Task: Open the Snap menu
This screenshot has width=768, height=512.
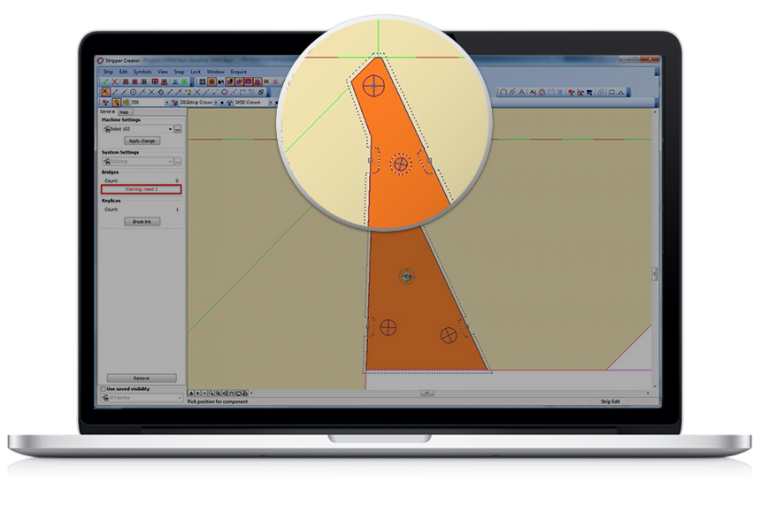Action: click(179, 72)
